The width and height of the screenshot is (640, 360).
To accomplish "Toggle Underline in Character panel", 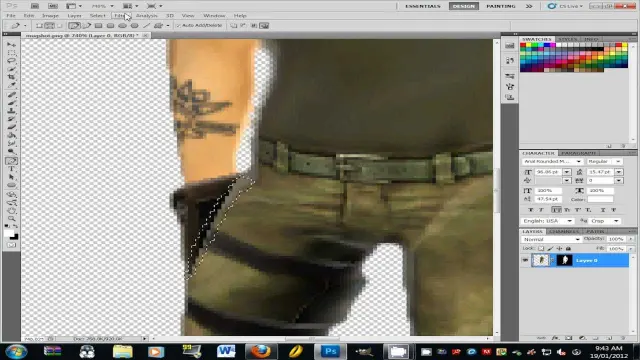I will click(603, 210).
